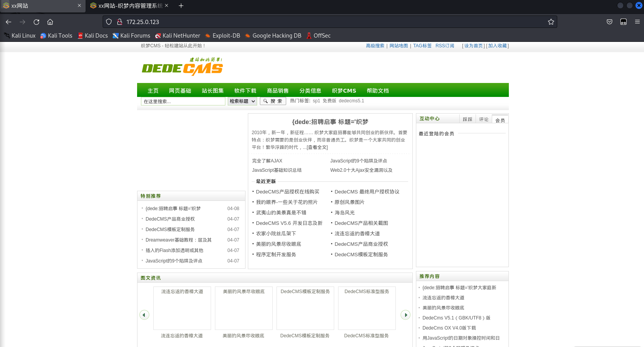Open 商品销售 navigation item

click(x=278, y=91)
